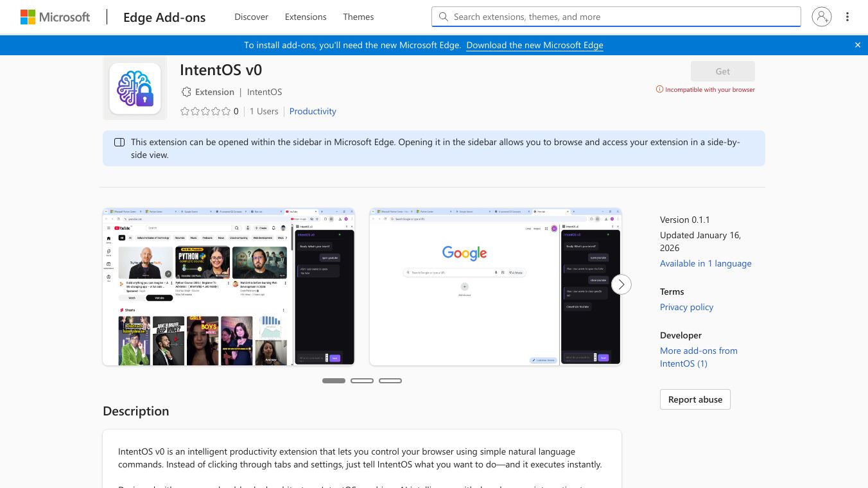The image size is (868, 488).
Task: Click the Report abuse button
Action: coord(695,399)
